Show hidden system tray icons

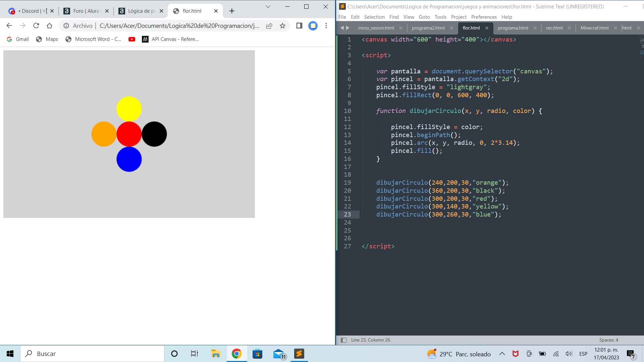pos(502,354)
